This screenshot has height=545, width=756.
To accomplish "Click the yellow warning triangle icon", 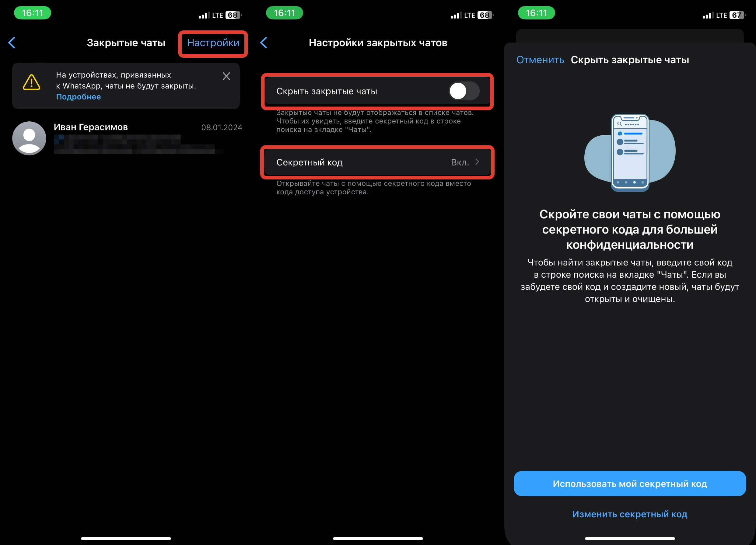I will (x=32, y=82).
